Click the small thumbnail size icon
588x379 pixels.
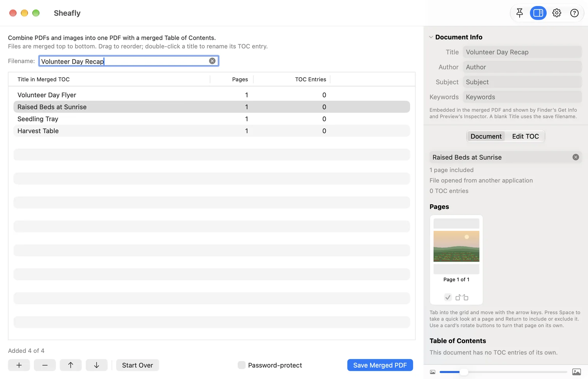click(433, 372)
